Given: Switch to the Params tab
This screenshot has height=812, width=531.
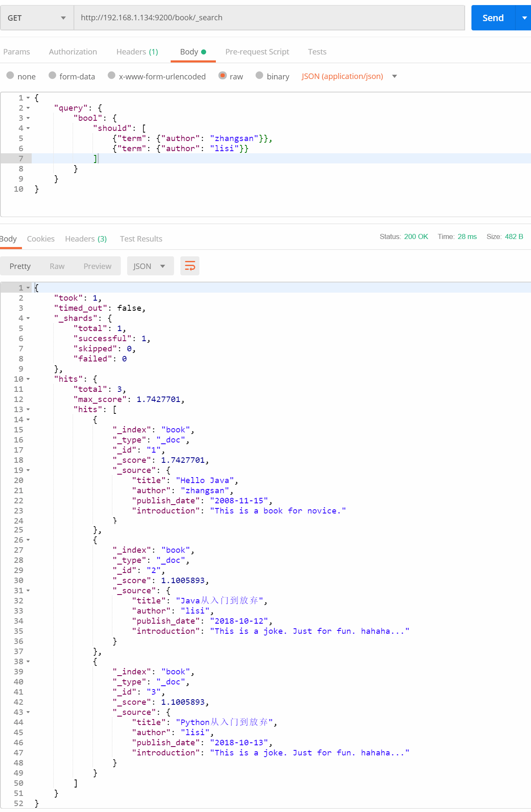Looking at the screenshot, I should (x=16, y=52).
